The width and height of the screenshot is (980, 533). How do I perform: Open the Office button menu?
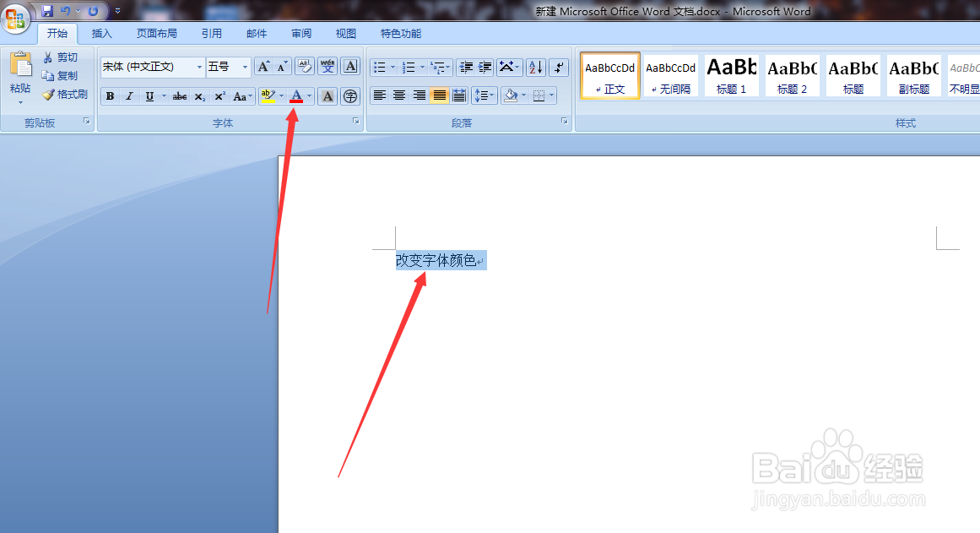[16, 18]
